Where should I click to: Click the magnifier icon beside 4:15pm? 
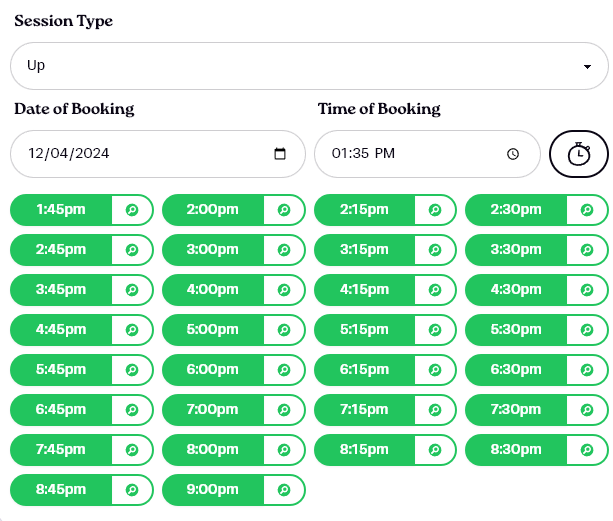point(435,290)
